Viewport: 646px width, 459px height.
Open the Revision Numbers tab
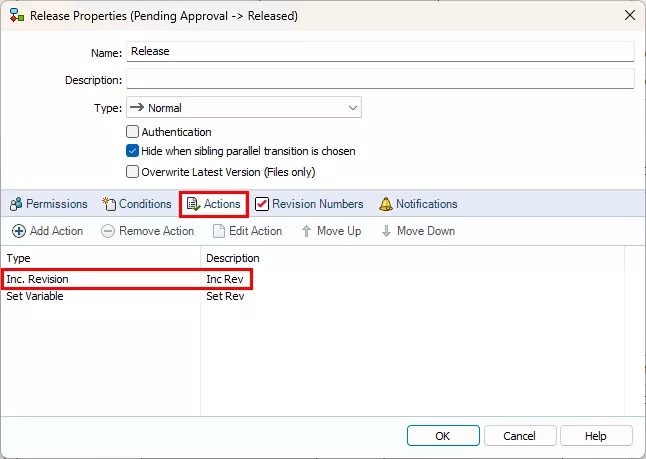tap(309, 204)
